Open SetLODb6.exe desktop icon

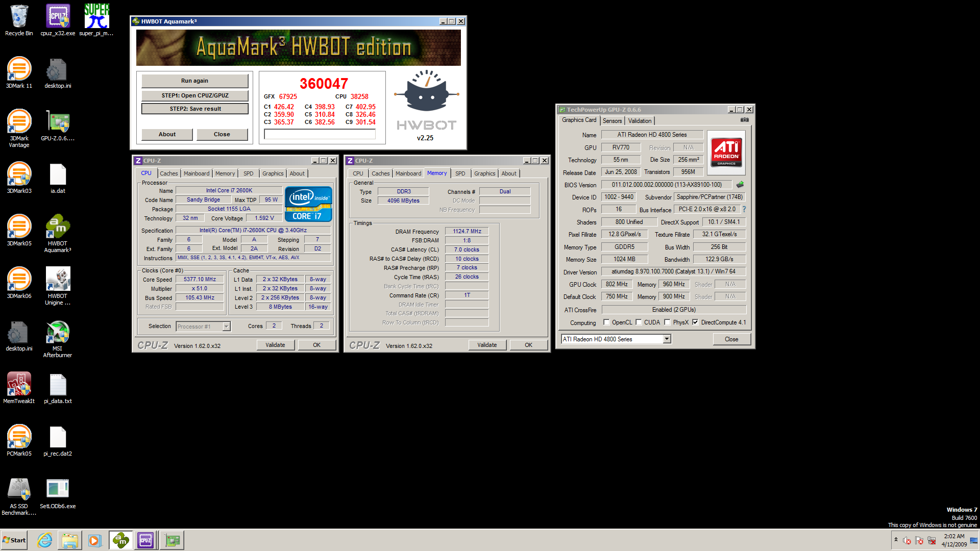tap(58, 493)
